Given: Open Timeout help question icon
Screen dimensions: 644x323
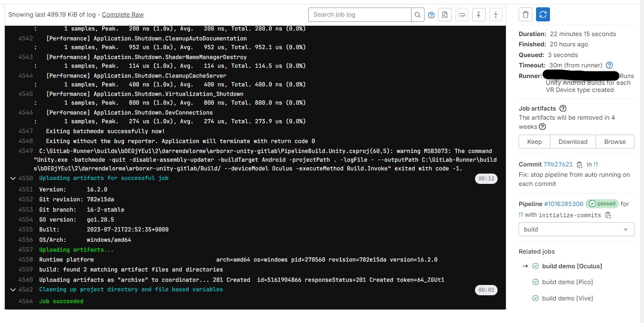Looking at the screenshot, I should coord(609,65).
